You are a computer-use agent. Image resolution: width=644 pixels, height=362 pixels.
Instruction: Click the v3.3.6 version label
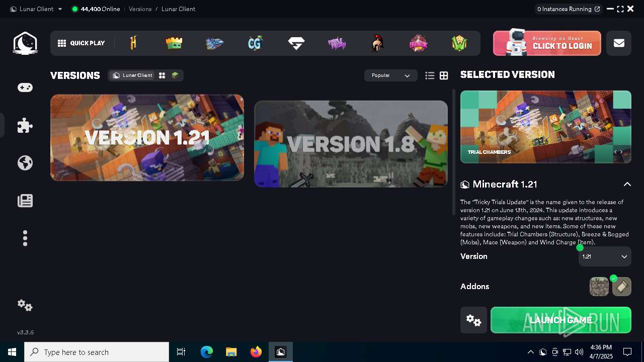click(x=25, y=332)
